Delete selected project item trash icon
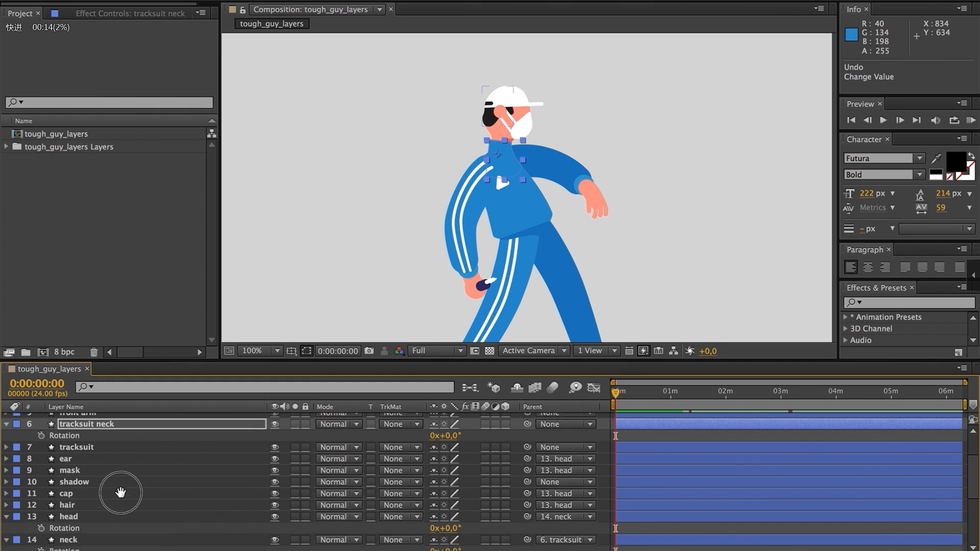This screenshot has height=551, width=980. tap(93, 352)
